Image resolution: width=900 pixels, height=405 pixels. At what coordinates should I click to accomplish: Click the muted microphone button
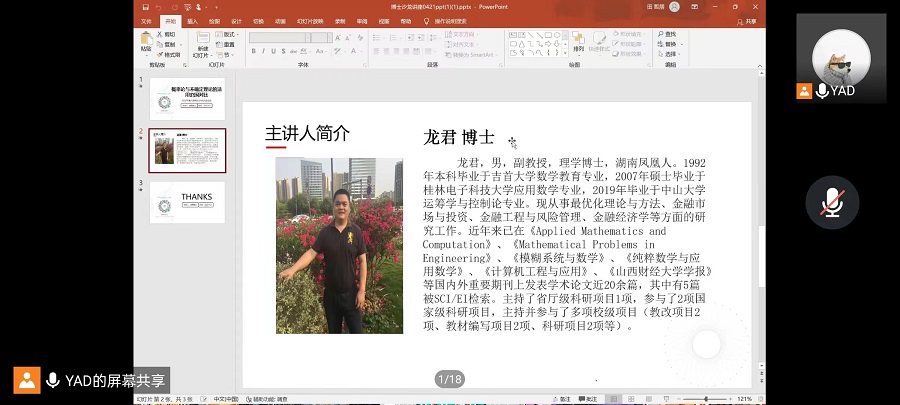click(x=833, y=203)
